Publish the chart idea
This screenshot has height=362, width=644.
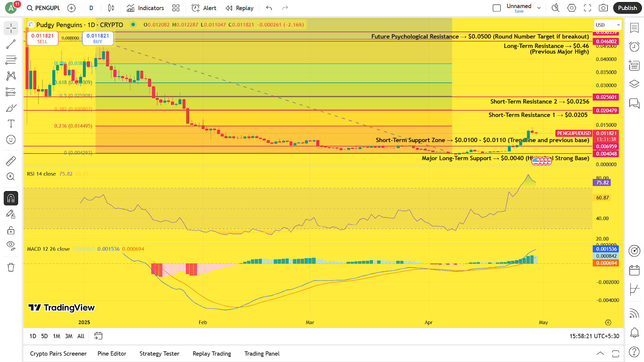click(x=627, y=8)
